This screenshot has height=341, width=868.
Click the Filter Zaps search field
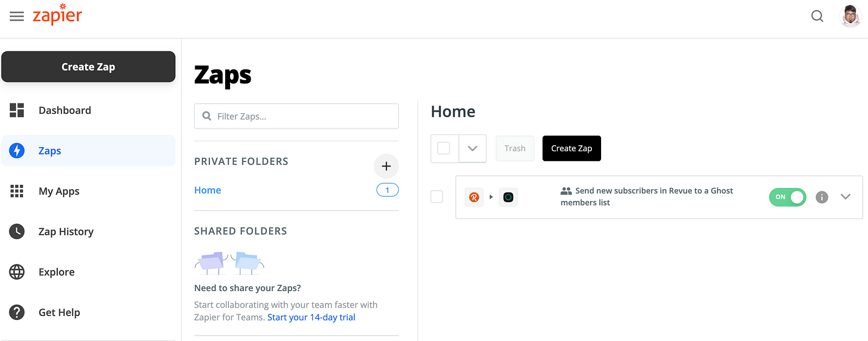click(304, 117)
